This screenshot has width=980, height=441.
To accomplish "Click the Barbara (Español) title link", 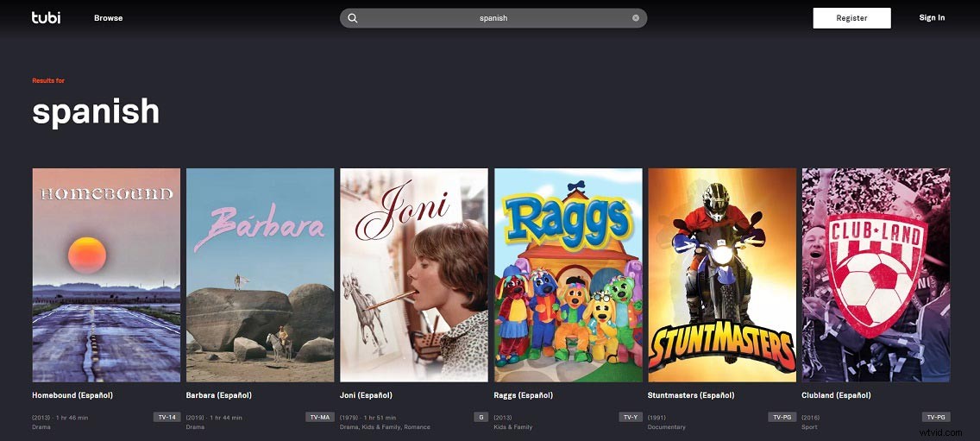I will click(219, 395).
